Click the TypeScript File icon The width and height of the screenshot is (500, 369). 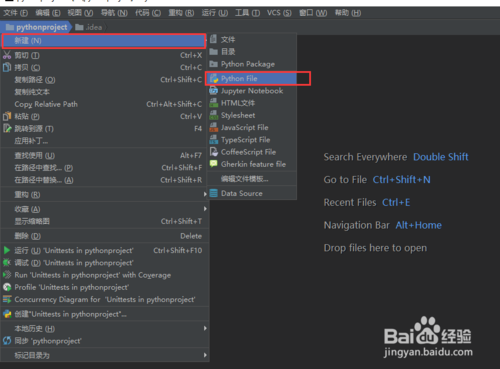213,140
